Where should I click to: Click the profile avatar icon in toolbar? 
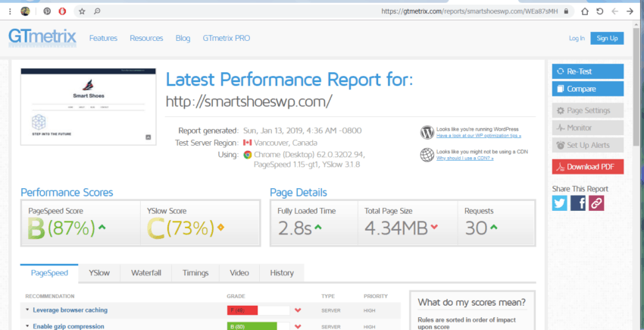(x=26, y=11)
